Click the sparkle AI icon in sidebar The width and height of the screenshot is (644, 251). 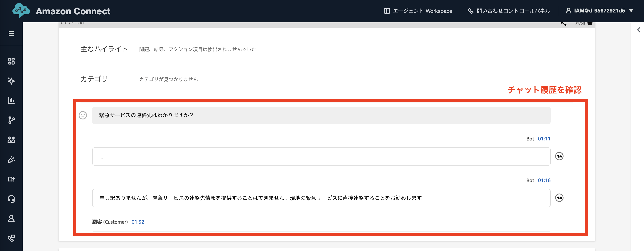(x=11, y=81)
